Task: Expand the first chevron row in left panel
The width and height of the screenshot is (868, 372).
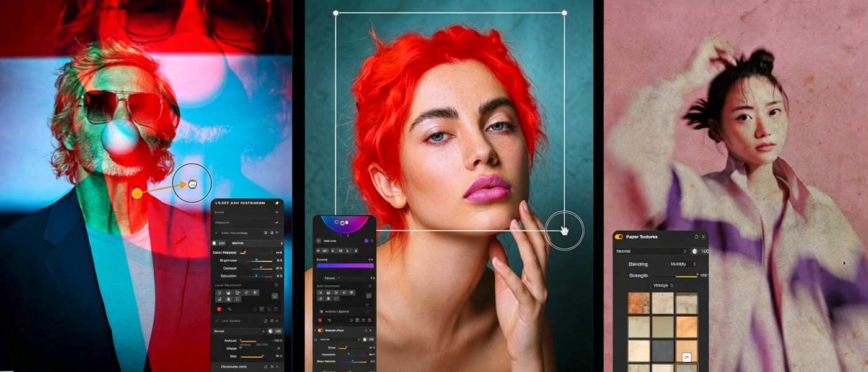Action: pyautogui.click(x=277, y=212)
